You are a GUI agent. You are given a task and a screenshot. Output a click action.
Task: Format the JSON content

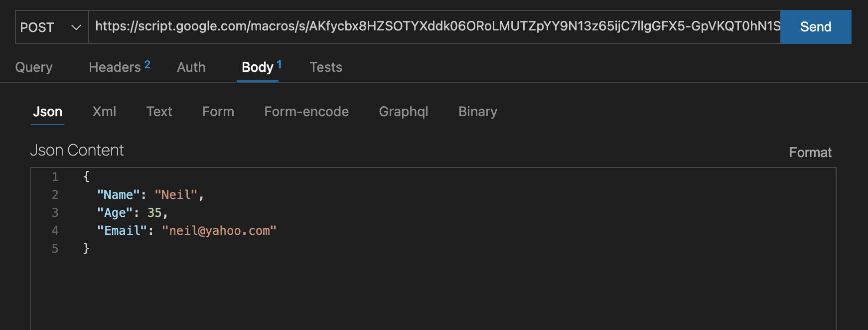tap(810, 153)
